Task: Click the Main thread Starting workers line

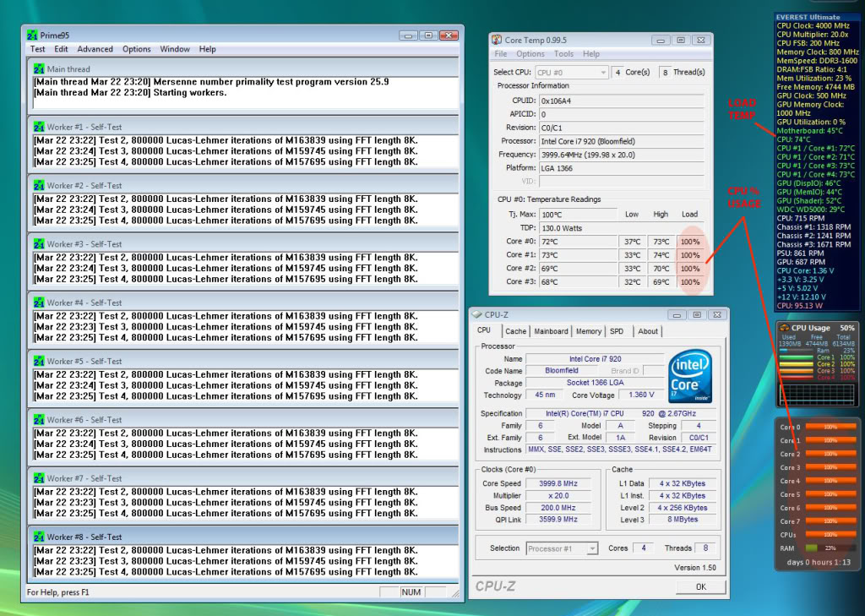Action: point(130,93)
